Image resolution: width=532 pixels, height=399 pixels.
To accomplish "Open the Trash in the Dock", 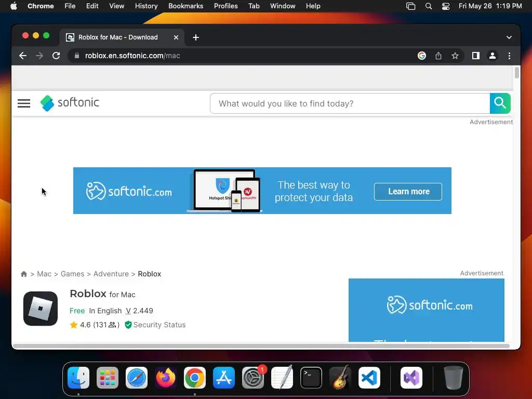I will pyautogui.click(x=453, y=378).
